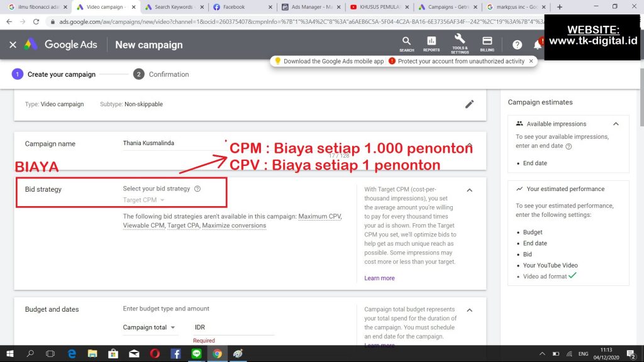Open Tools & Settings wrench icon
The image size is (644, 362).
tap(459, 43)
